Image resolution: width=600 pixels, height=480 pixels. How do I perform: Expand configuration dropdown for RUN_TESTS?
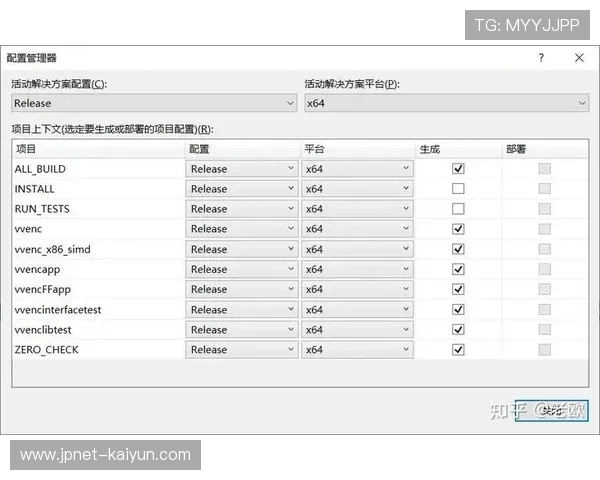click(x=242, y=209)
